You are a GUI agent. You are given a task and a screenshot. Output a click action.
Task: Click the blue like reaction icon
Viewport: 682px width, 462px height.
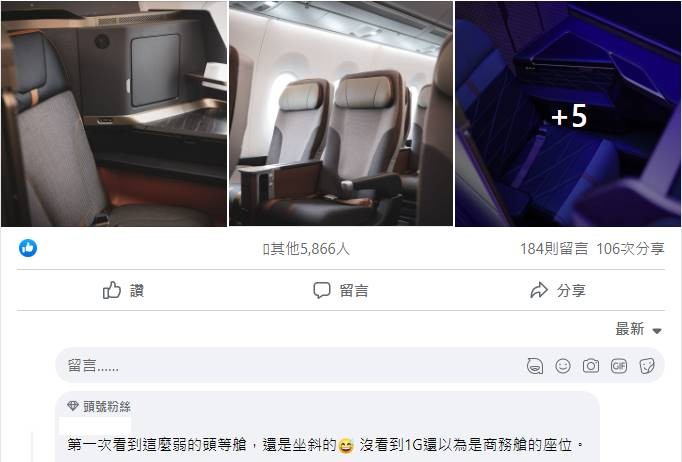point(28,248)
